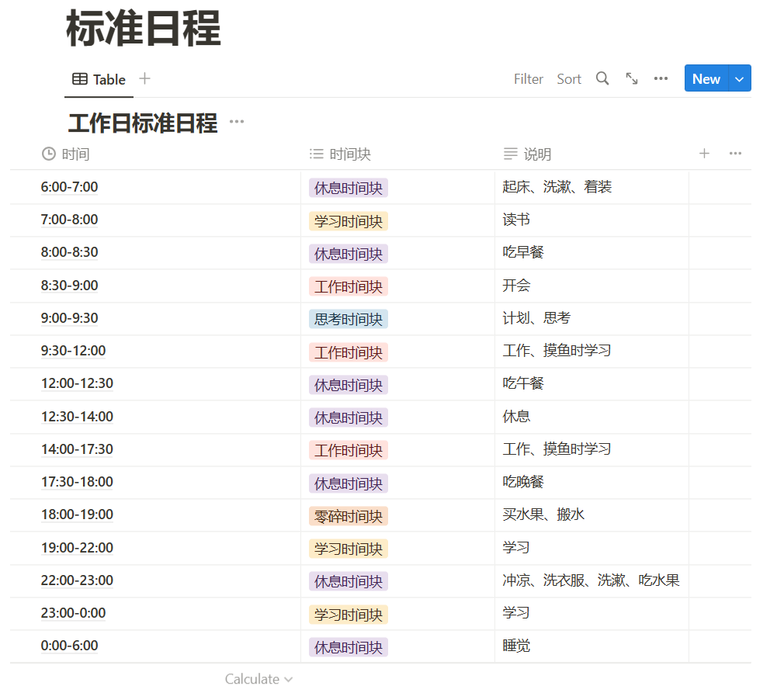Image resolution: width=784 pixels, height=686 pixels.
Task: Click 工作时间块 tag in 14:00-17:30 row
Action: (x=349, y=450)
